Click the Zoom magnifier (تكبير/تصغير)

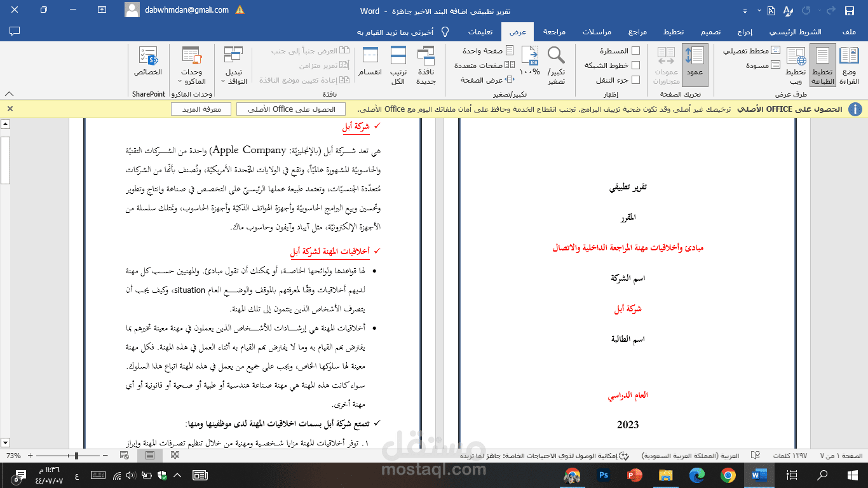click(x=556, y=66)
